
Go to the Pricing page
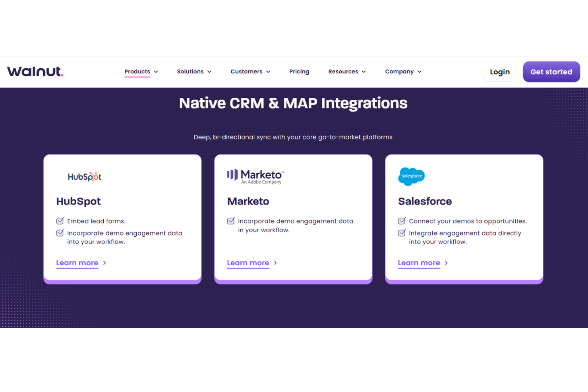[299, 71]
